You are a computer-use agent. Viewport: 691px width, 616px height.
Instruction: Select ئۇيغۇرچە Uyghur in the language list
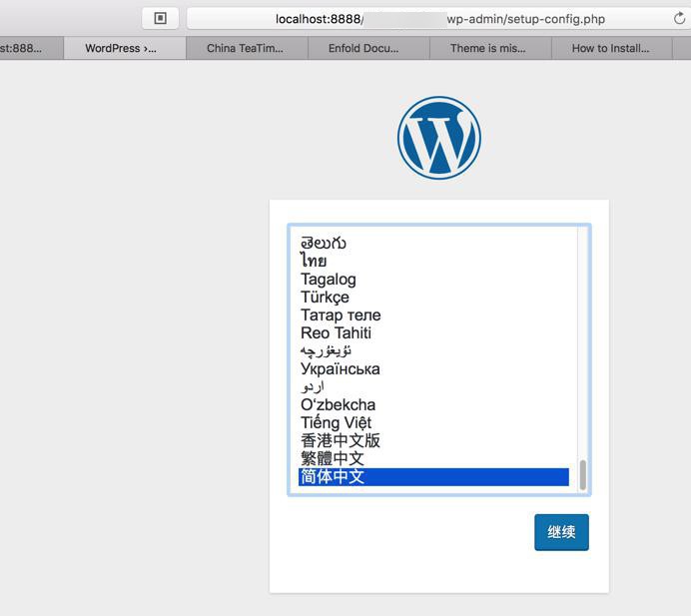[x=433, y=351]
